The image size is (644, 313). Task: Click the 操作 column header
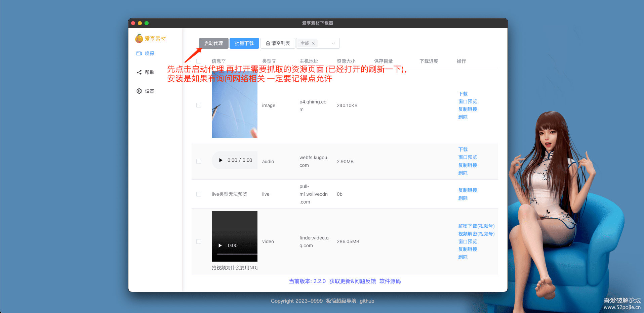tap(461, 61)
